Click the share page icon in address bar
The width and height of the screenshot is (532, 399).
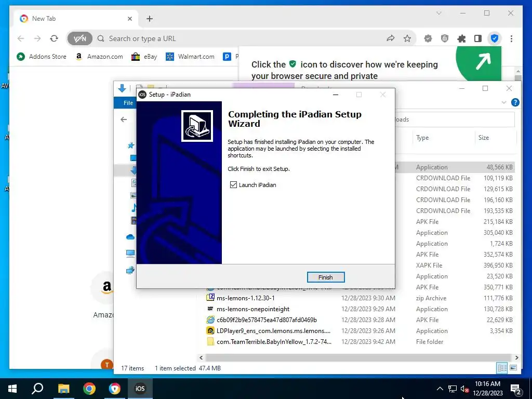[391, 38]
